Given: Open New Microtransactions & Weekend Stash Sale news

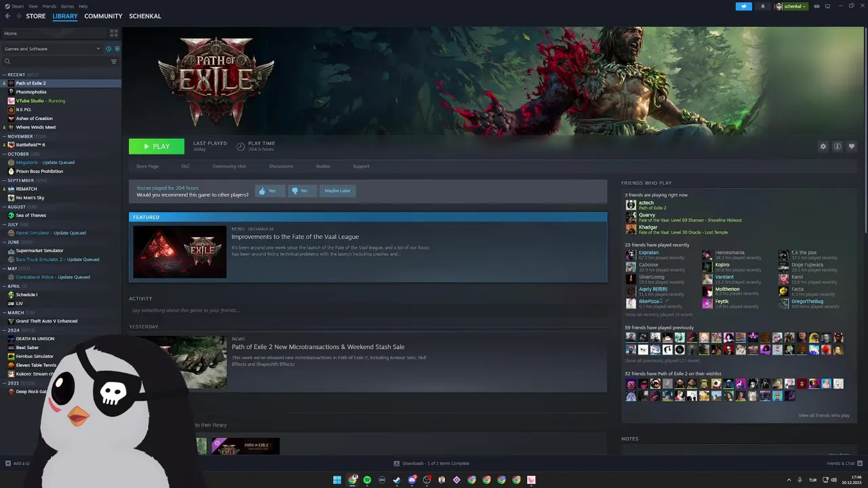Looking at the screenshot, I should coord(318,347).
